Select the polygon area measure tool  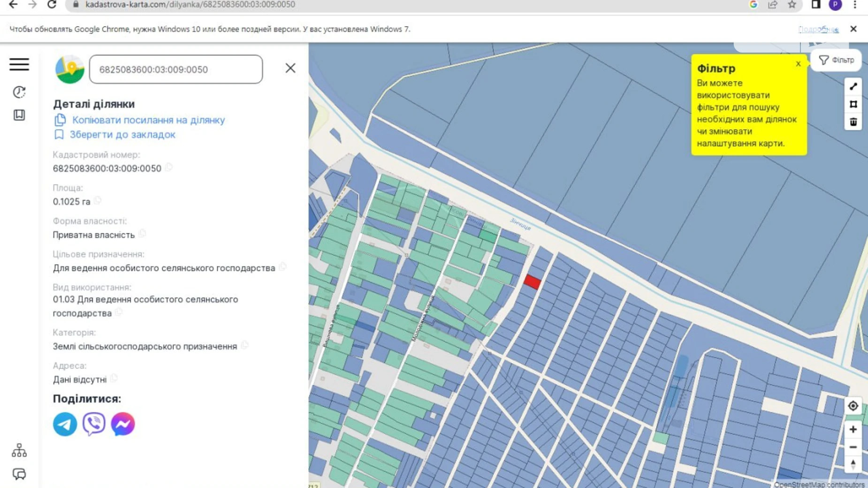click(x=853, y=104)
